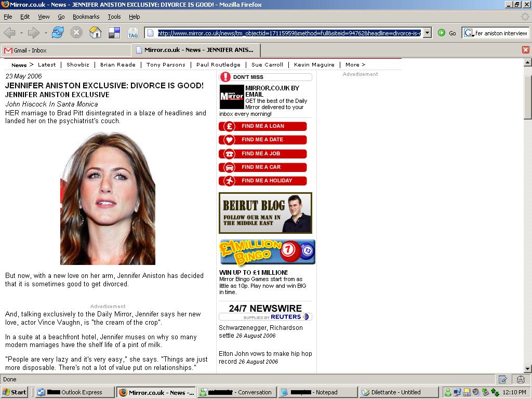Click the green Go arrow icon
532x399 pixels.
point(442,33)
